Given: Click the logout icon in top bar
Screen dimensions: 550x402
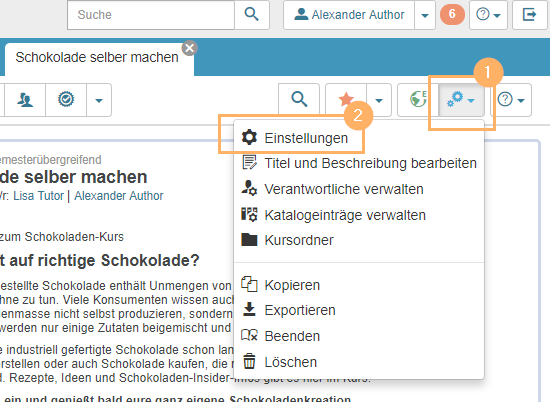Looking at the screenshot, I should tap(530, 15).
